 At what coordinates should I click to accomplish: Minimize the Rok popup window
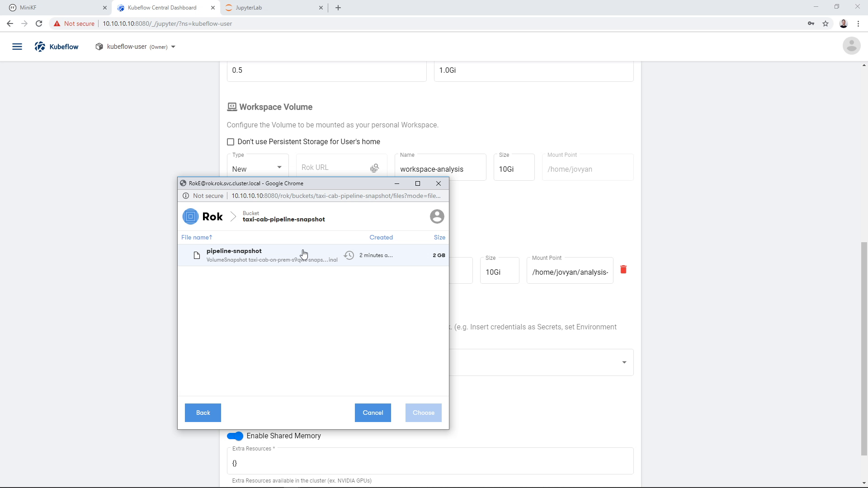coord(397,183)
